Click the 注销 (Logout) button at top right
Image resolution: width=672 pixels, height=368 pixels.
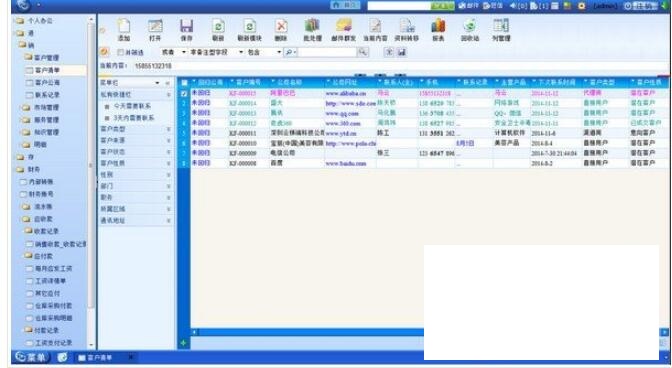[x=640, y=6]
